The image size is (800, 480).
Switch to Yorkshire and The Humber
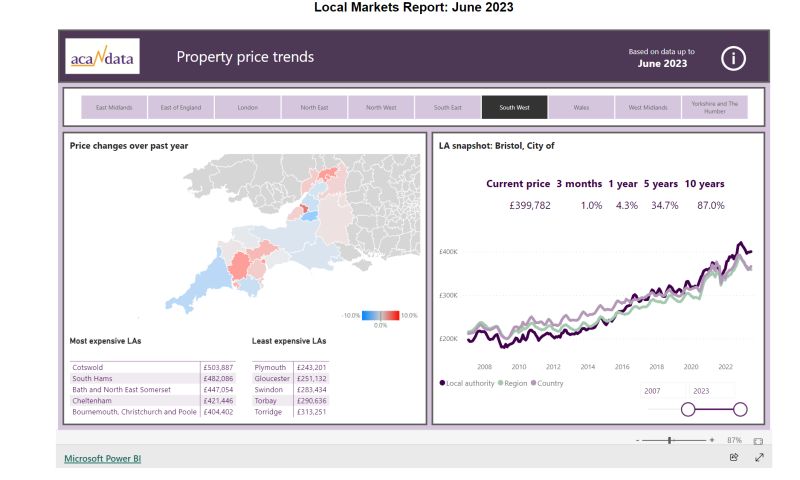[714, 107]
